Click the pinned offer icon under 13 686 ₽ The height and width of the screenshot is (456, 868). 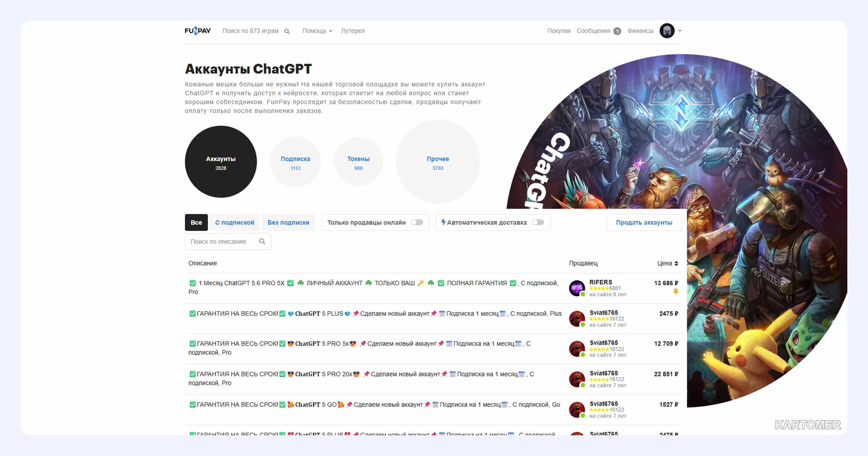point(675,292)
